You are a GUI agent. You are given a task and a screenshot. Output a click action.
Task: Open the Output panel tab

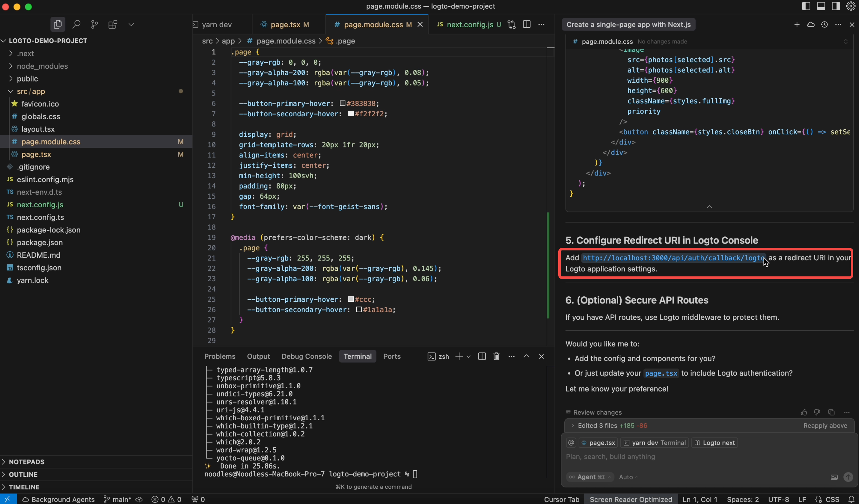tap(259, 356)
